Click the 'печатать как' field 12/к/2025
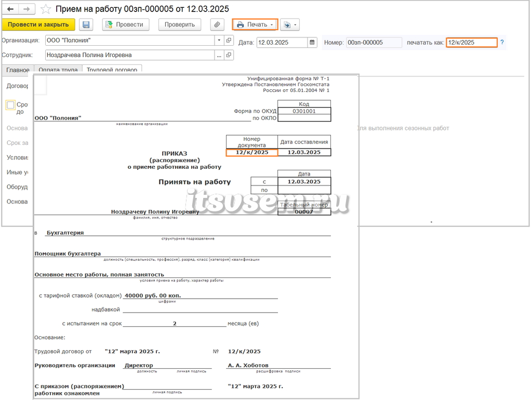Viewport: 532px width, 400px height. (472, 43)
